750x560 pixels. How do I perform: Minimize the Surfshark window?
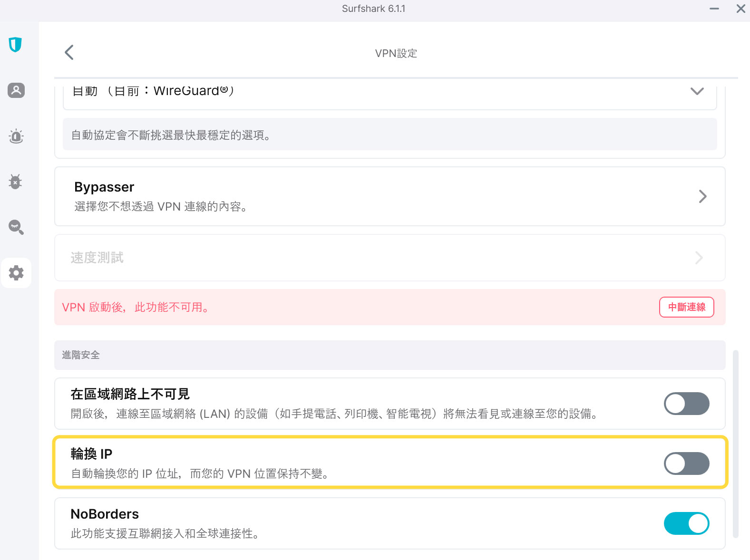[x=714, y=9]
